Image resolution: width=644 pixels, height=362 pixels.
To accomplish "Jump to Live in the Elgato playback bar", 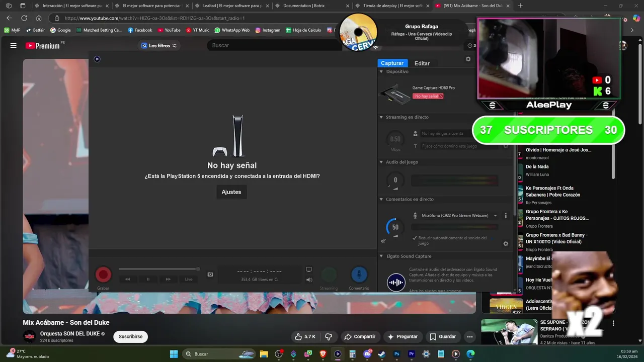I will pos(189,279).
